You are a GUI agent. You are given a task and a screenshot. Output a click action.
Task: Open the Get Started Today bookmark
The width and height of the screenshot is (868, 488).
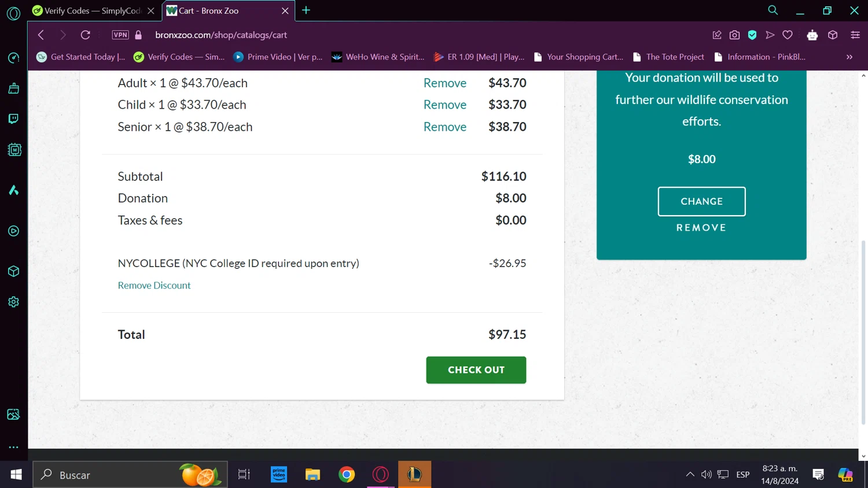pyautogui.click(x=81, y=57)
